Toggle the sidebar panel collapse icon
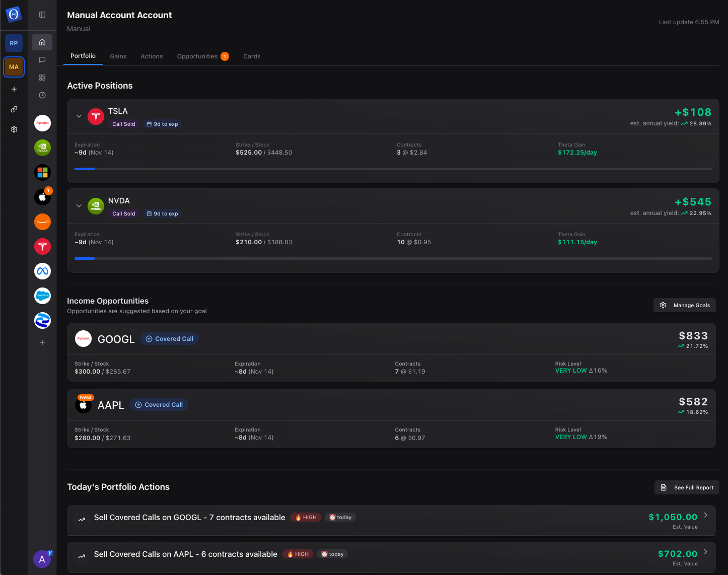 pyautogui.click(x=42, y=15)
